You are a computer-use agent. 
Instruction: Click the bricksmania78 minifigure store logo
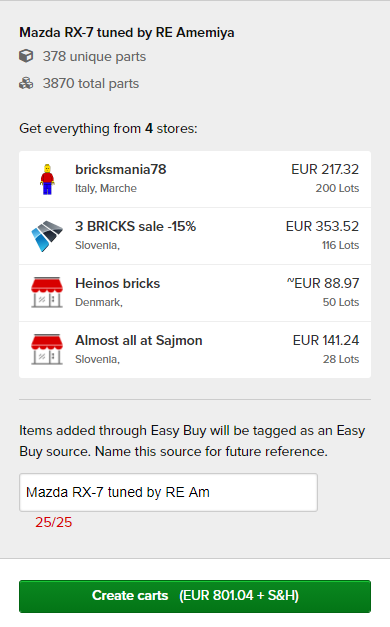[x=47, y=179]
